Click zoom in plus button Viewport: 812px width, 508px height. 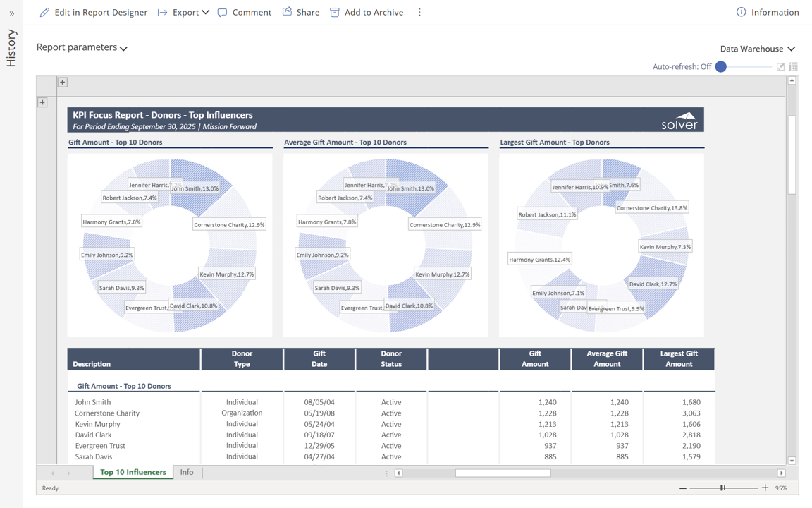(x=765, y=488)
